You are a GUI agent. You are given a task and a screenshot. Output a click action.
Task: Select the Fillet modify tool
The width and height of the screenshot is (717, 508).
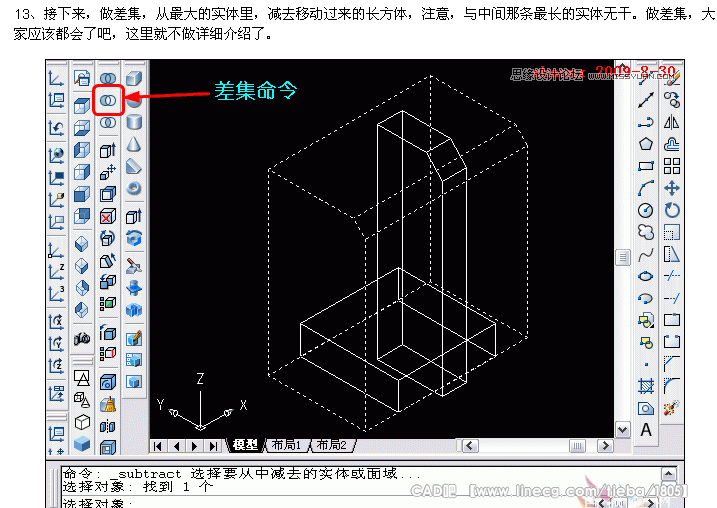click(x=672, y=386)
